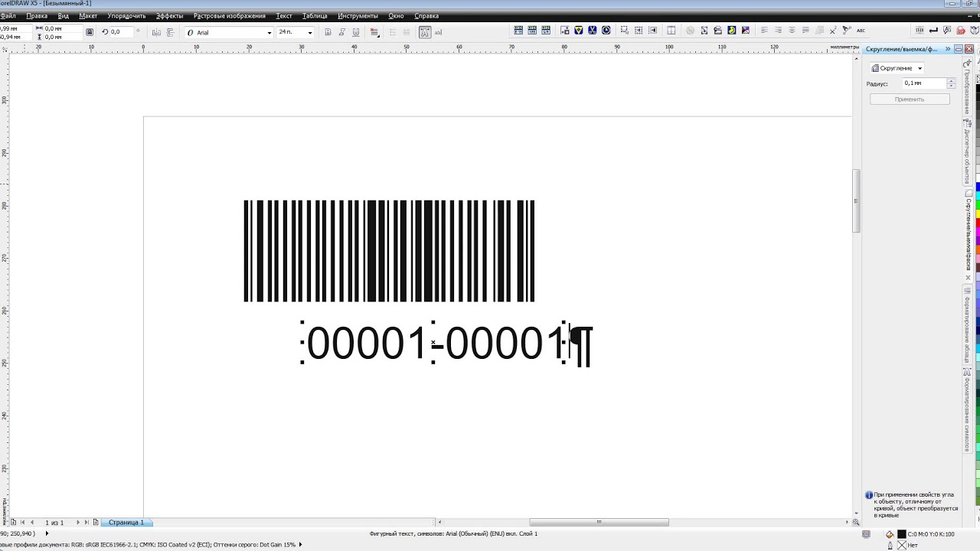Click the table columns icon

[671, 31]
